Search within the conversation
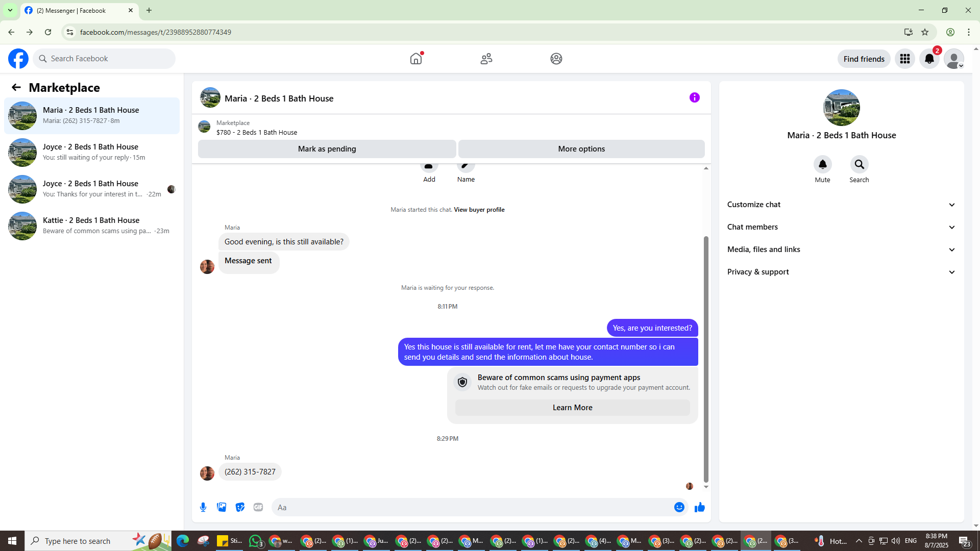980x551 pixels. tap(859, 164)
